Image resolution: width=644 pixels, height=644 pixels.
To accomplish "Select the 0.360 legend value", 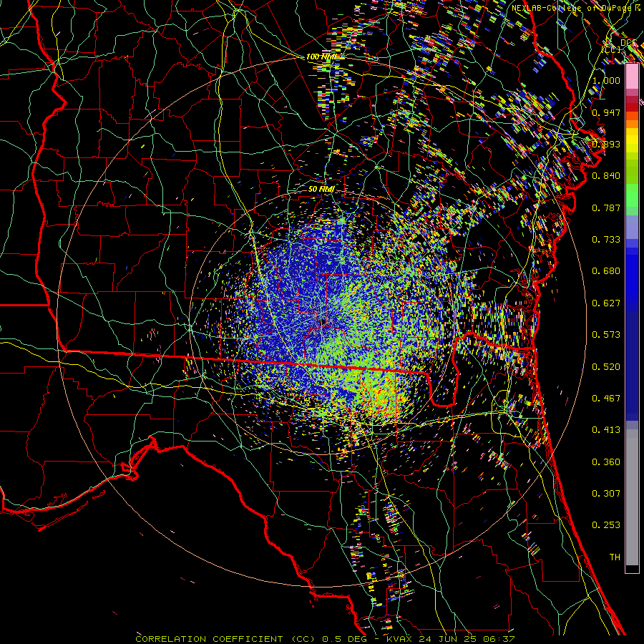I will [x=606, y=462].
